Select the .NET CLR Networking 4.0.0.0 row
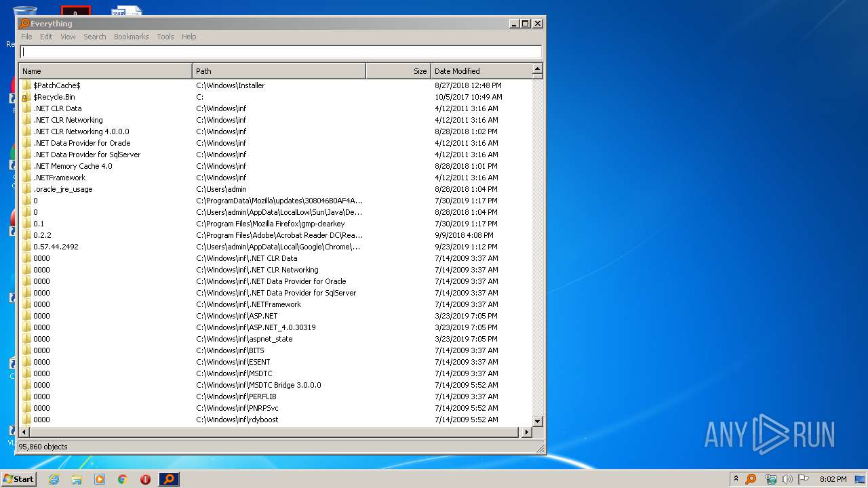The image size is (868, 488). pos(276,131)
